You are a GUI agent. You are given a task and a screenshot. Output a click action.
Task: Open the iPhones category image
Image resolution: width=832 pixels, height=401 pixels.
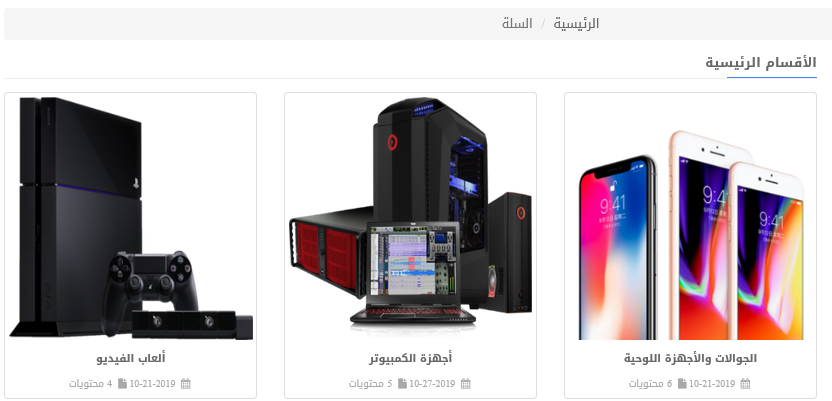point(690,219)
